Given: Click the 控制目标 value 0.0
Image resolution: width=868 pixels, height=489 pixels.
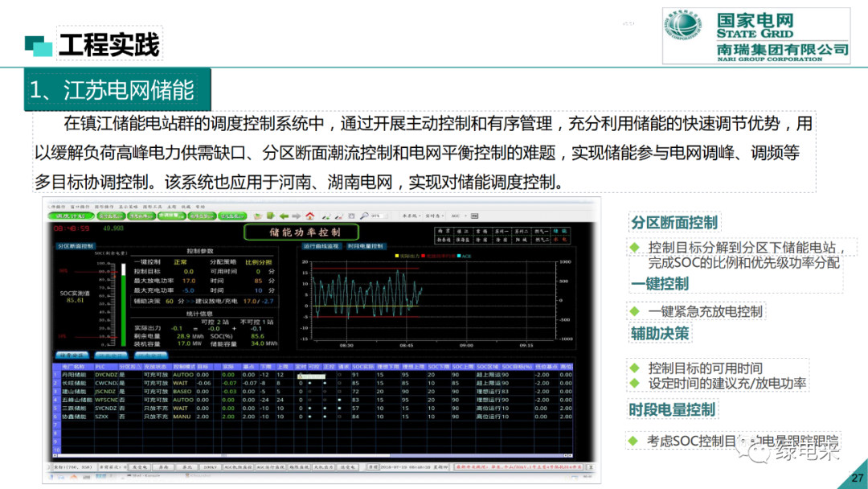Looking at the screenshot, I should click(x=189, y=272).
